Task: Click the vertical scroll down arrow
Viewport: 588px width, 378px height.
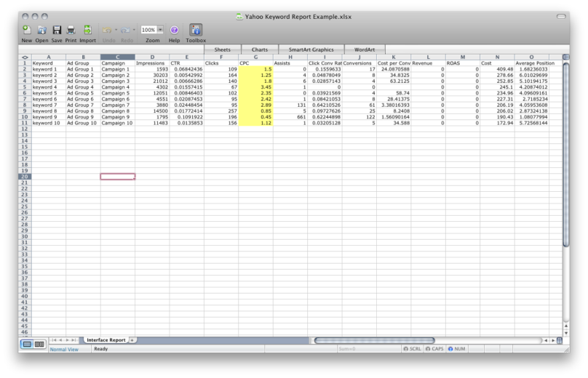Action: pos(566,333)
